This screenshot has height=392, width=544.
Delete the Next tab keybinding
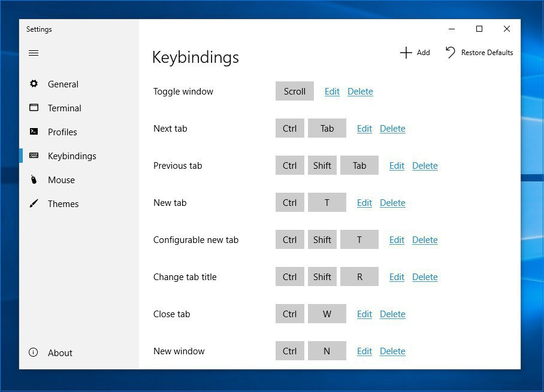[x=392, y=129]
